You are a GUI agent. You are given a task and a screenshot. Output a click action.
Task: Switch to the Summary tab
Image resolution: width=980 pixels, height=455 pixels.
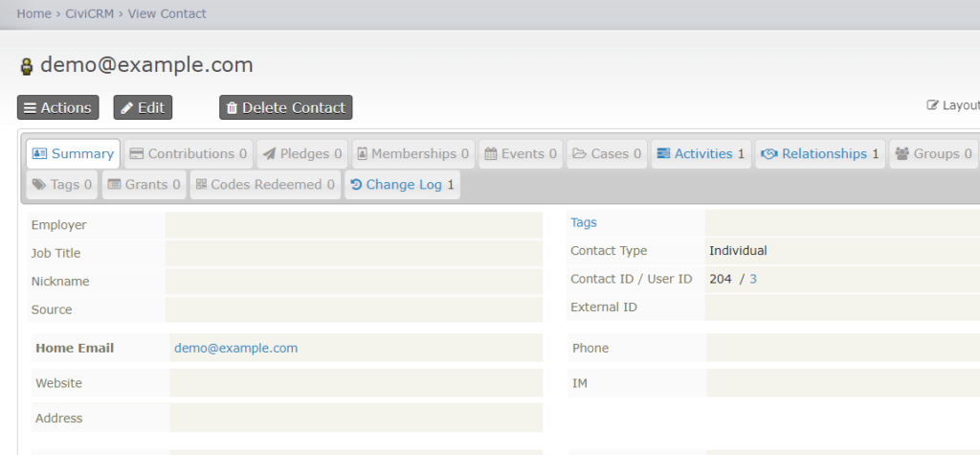coord(73,154)
